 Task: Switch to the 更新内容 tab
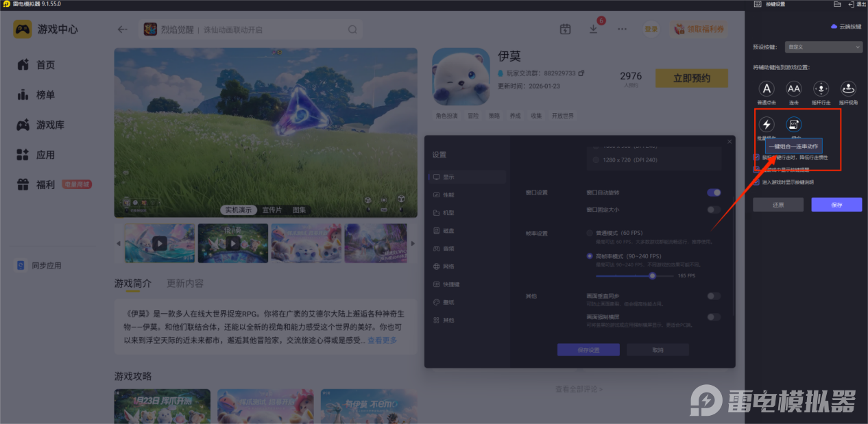pyautogui.click(x=185, y=283)
